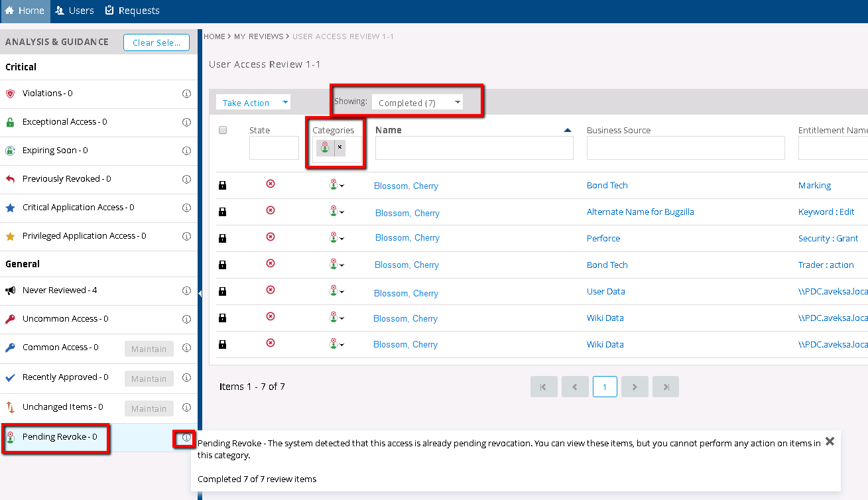Viewport: 868px width, 500px height.
Task: Remove the Pending Revoke category filter chip
Action: click(x=340, y=148)
